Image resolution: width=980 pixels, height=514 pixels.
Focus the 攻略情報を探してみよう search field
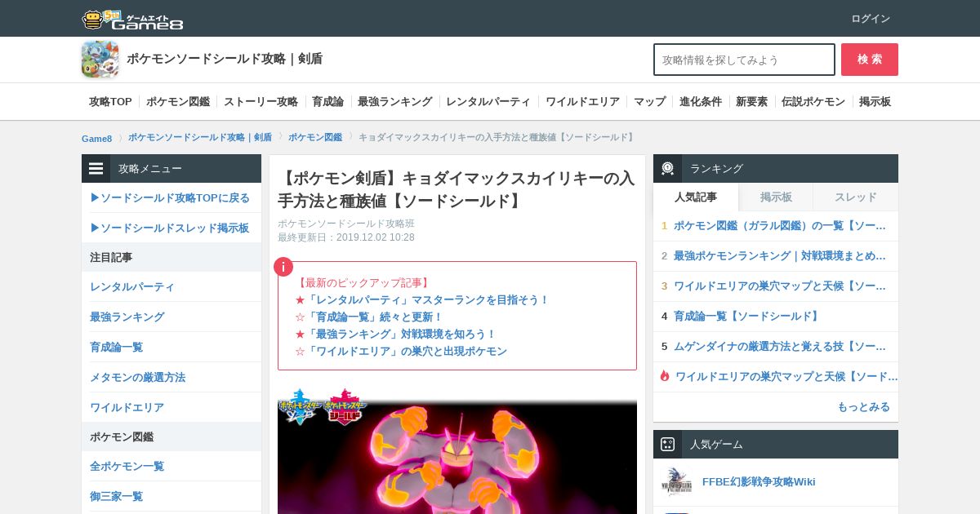pyautogui.click(x=744, y=60)
